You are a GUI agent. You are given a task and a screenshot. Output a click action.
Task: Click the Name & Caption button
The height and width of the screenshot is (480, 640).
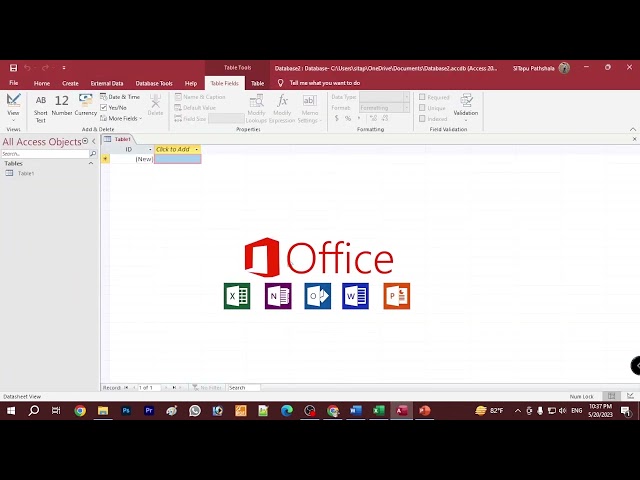click(200, 97)
